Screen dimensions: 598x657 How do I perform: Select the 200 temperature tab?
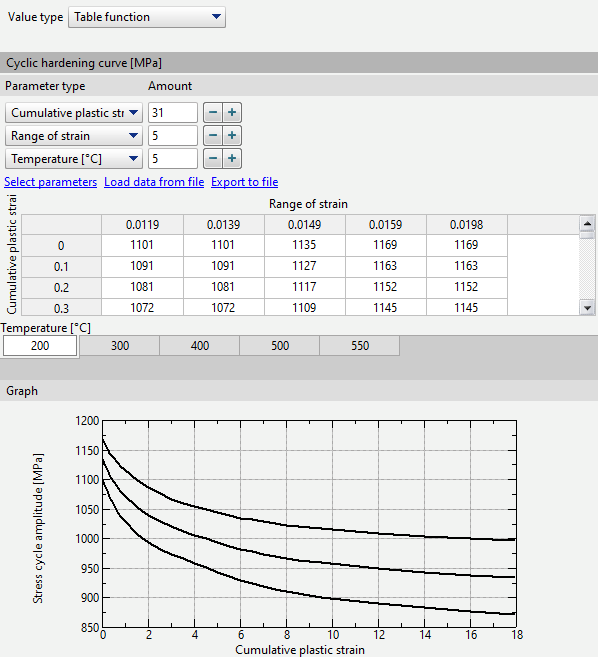click(40, 346)
